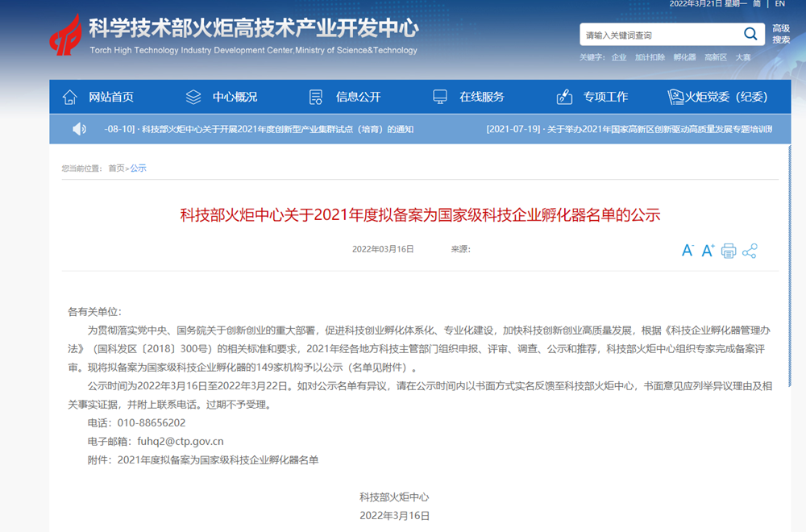Click the printer icon to print
The width and height of the screenshot is (806, 532).
[729, 251]
